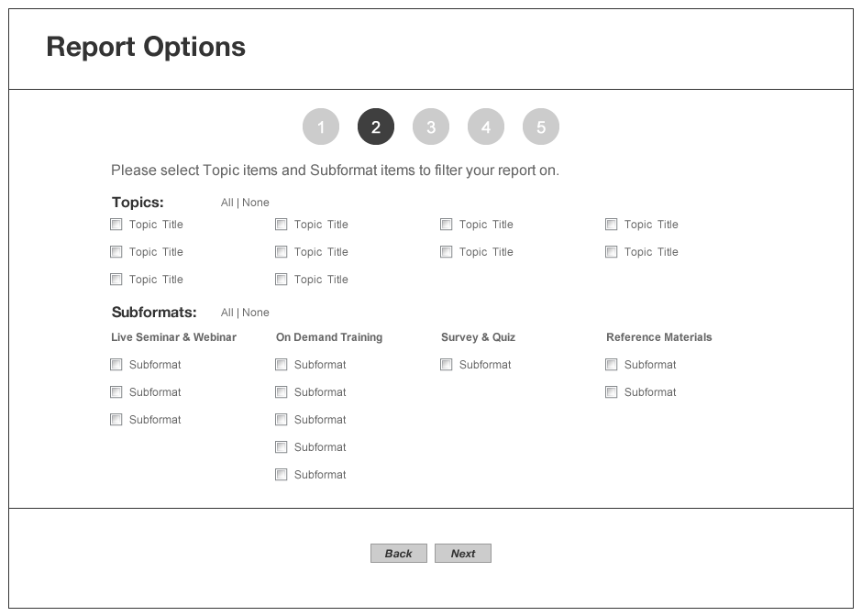Tick second Subformat under On Demand Training
The image size is (862, 616).
pos(281,392)
